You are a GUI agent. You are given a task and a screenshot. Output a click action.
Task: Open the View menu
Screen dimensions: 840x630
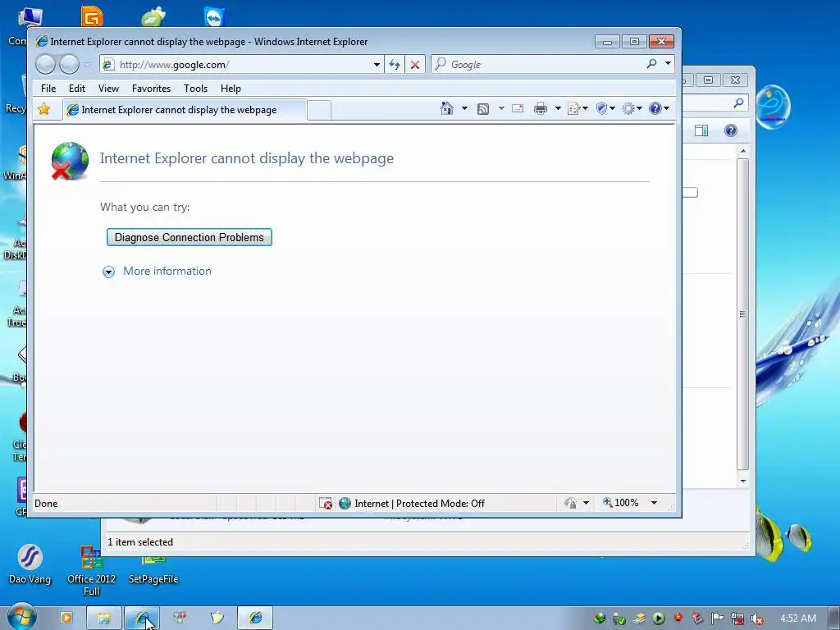[108, 89]
